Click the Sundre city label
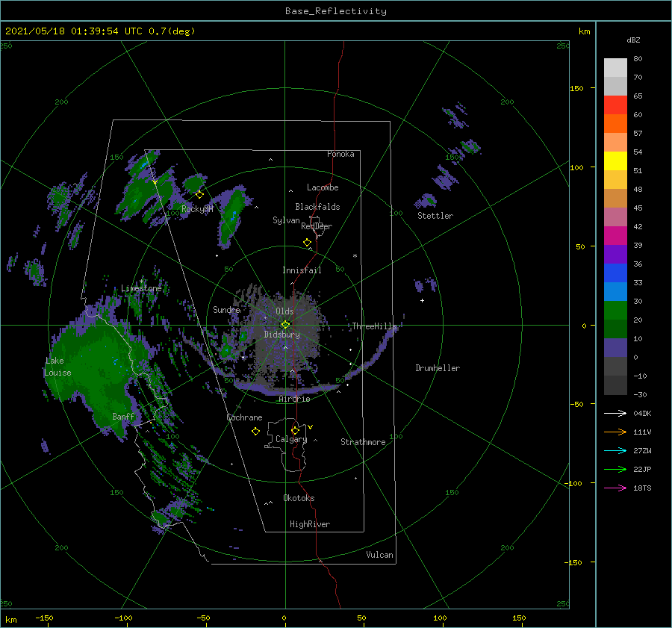Screen dimensions: 672x628 coord(227,309)
